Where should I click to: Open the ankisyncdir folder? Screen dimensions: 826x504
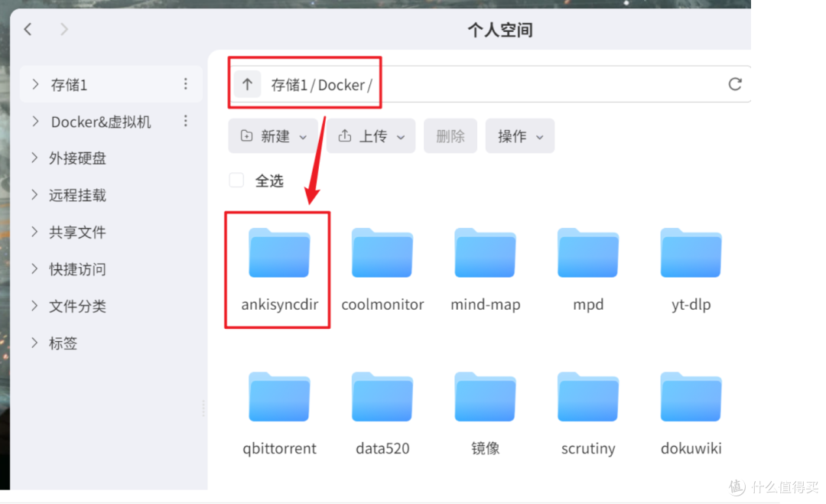278,253
